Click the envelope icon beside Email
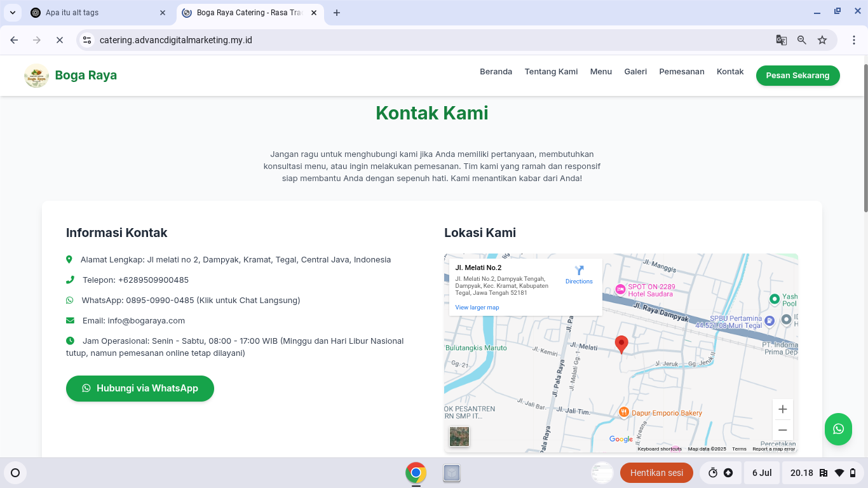The image size is (868, 488). tap(69, 320)
